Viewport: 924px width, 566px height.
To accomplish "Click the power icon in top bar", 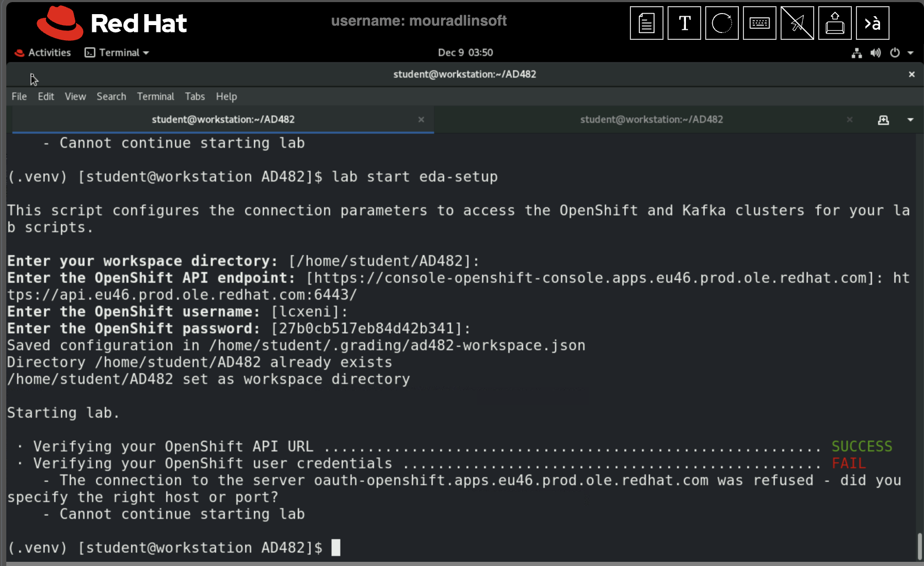I will tap(895, 53).
